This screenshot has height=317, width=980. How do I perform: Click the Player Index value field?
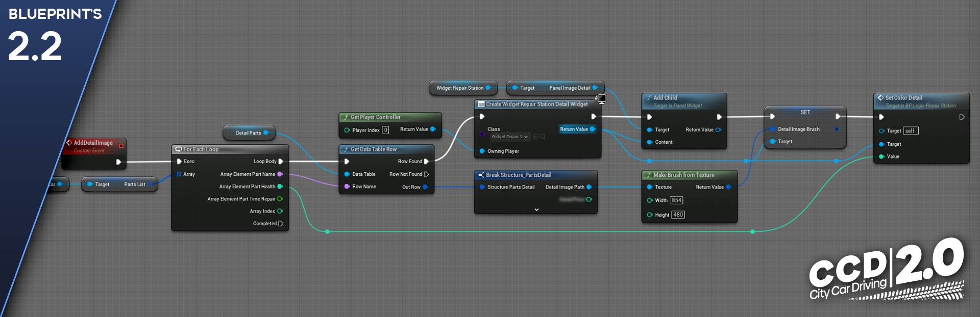(385, 130)
